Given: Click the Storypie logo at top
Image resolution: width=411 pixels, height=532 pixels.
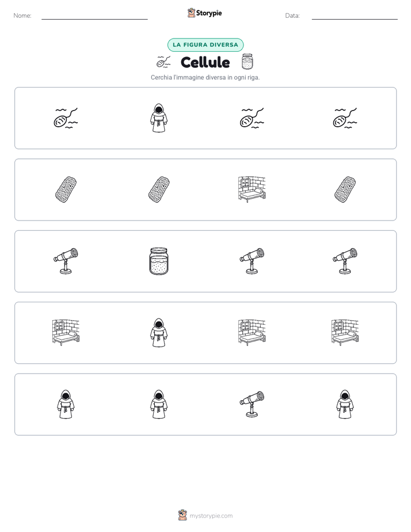Looking at the screenshot, I should [204, 13].
